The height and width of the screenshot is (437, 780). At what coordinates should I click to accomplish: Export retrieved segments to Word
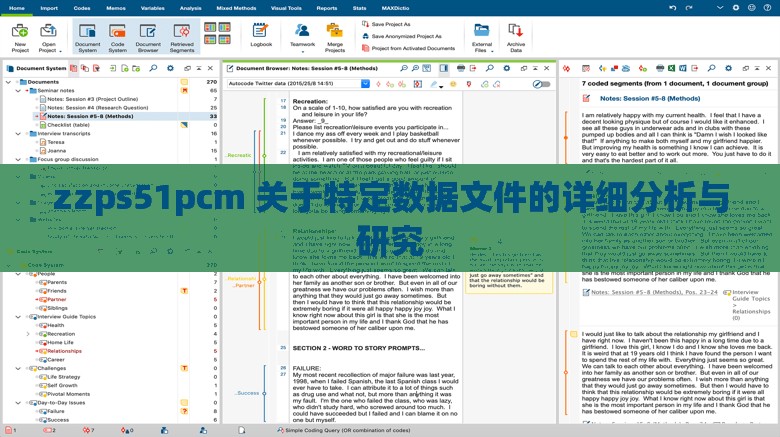tap(682, 68)
